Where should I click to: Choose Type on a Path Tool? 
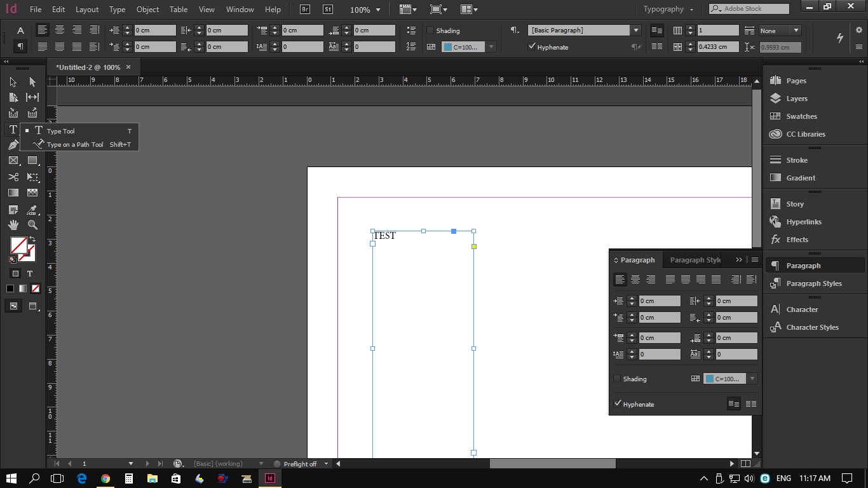(x=74, y=145)
